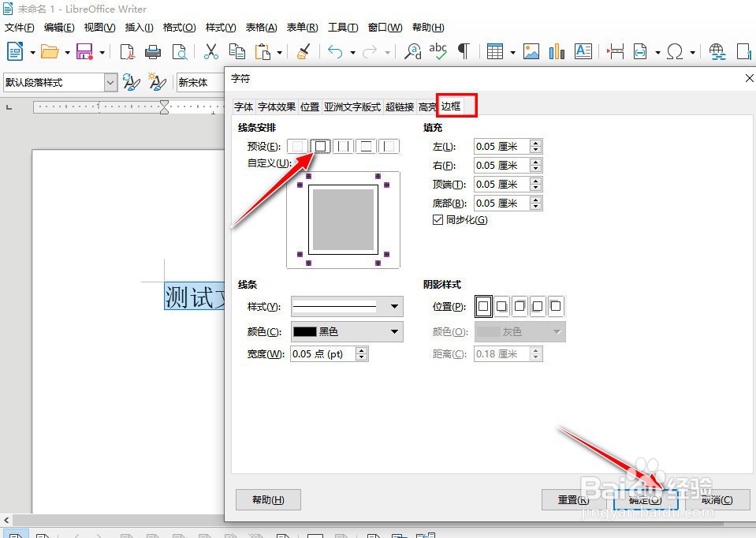Uncheck the 同步化 checkbox
Image resolution: width=756 pixels, height=538 pixels.
[x=438, y=220]
